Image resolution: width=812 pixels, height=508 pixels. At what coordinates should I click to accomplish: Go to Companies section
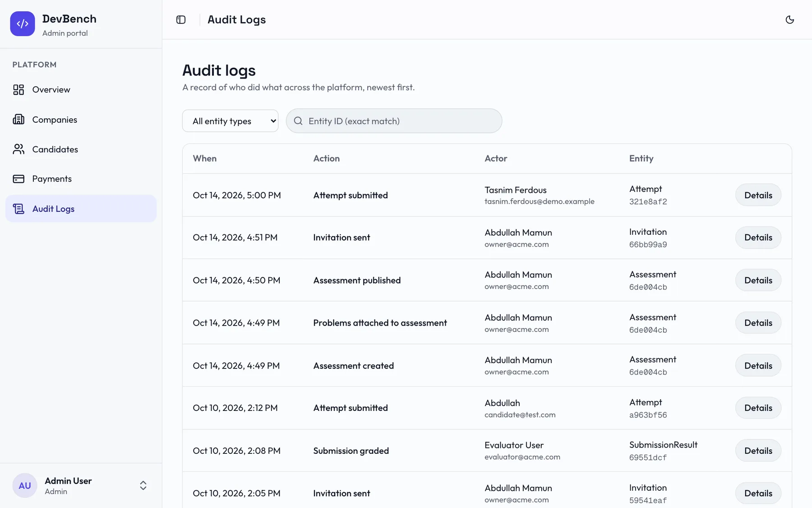point(81,119)
